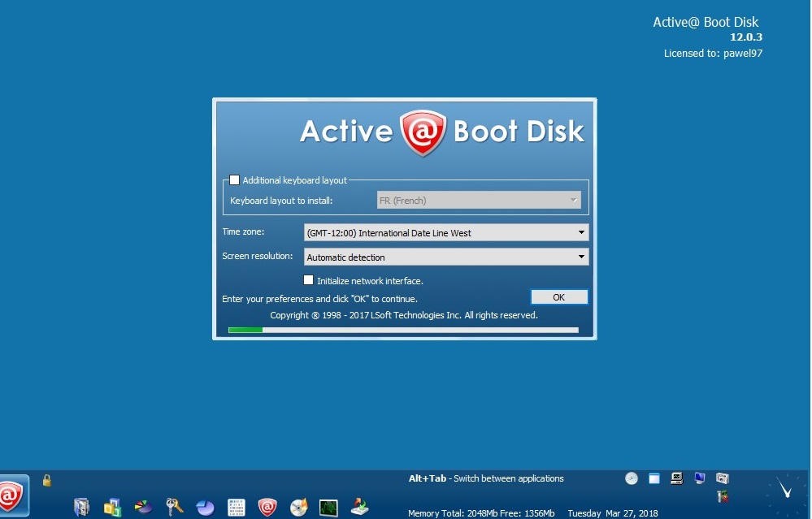Click the red @ shield logo in dialog
This screenshot has width=812, height=519.
[x=423, y=132]
